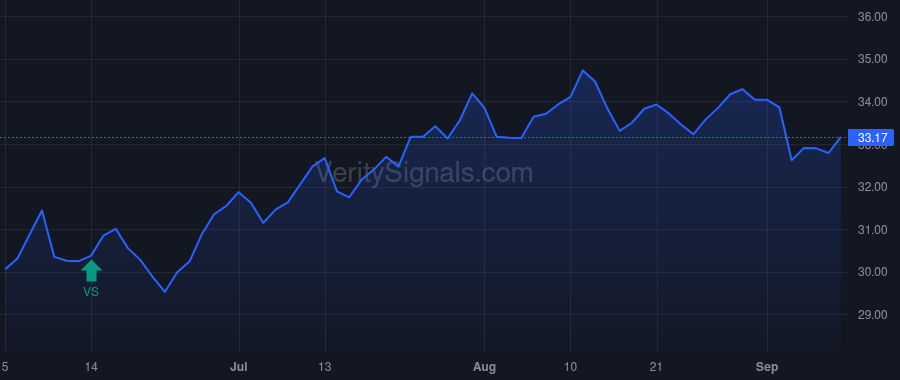Click the 31.00 price axis label

click(872, 230)
